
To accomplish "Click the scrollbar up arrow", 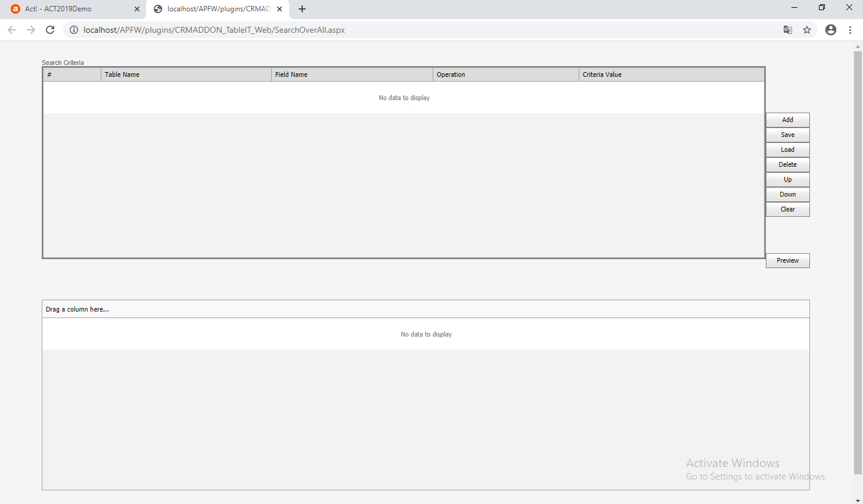I will pyautogui.click(x=858, y=46).
